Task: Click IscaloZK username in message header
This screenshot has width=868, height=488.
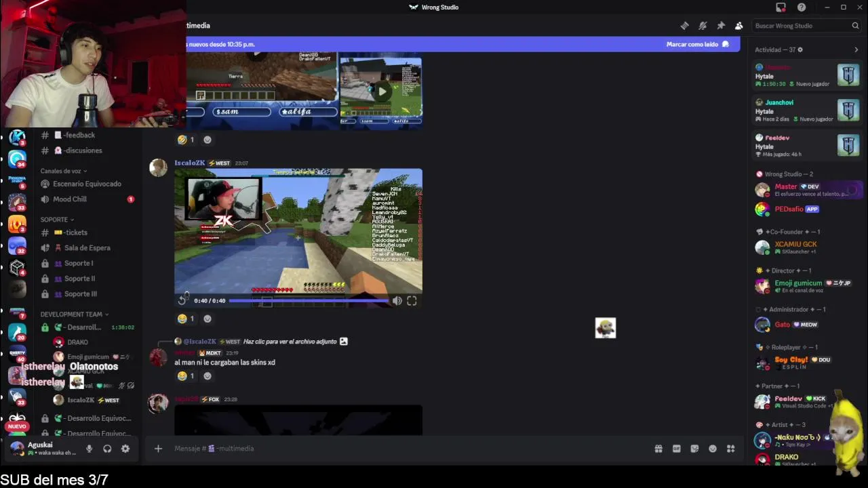Action: [x=189, y=163]
